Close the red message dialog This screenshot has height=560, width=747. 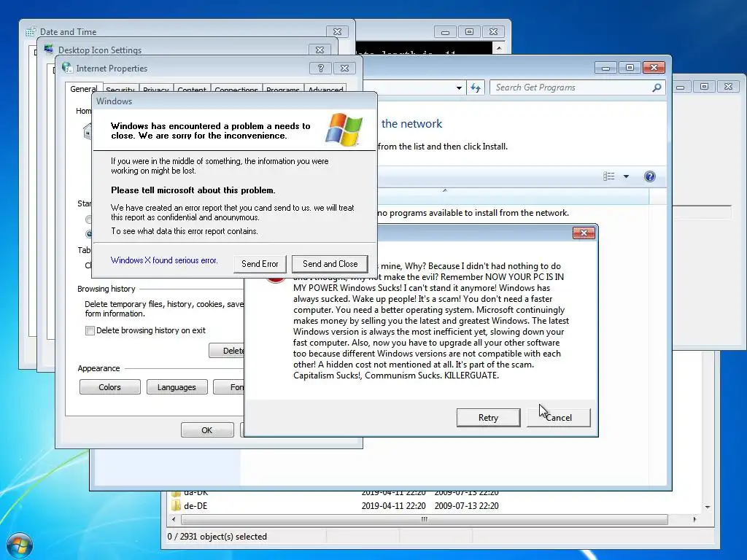(584, 233)
